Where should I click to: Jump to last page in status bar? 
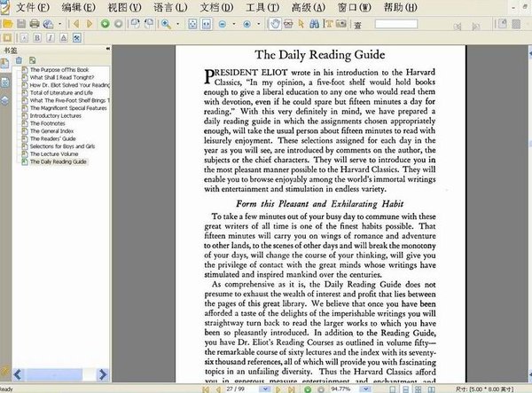point(292,389)
